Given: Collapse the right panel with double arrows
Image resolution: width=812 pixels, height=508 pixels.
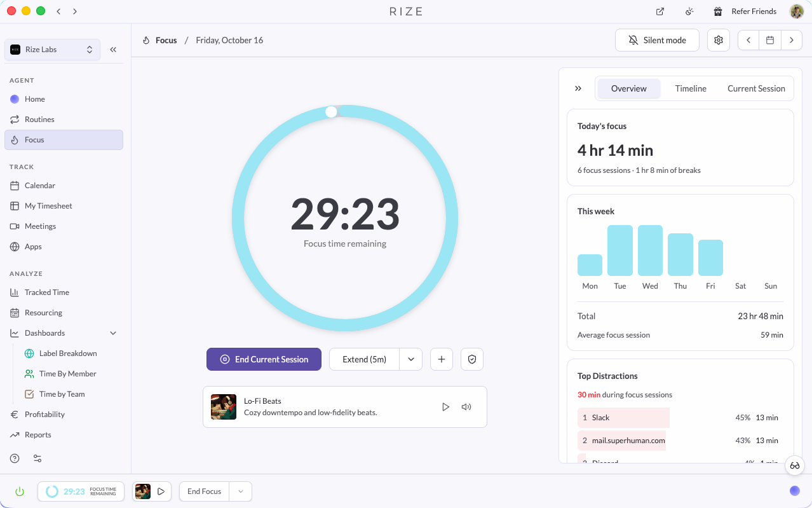Looking at the screenshot, I should click(578, 88).
